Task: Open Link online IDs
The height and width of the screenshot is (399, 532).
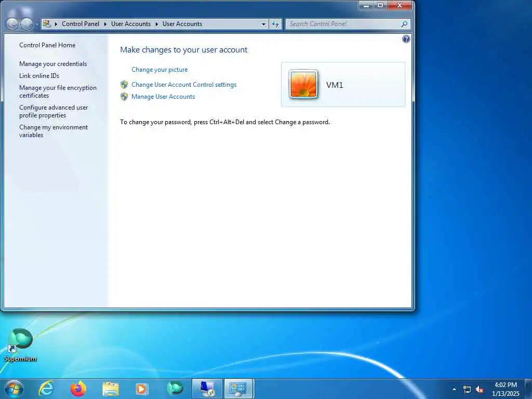Action: pos(39,76)
